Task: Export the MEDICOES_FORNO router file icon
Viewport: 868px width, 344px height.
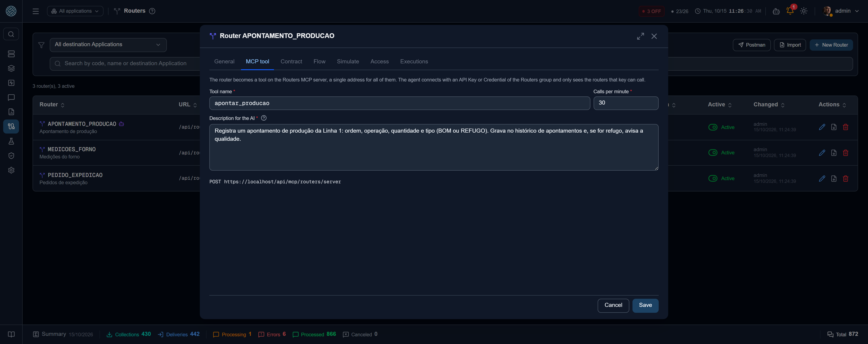Action: (x=834, y=153)
